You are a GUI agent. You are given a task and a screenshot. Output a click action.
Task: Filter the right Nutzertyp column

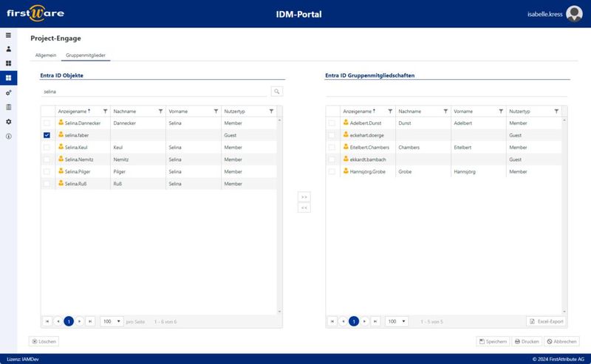tap(556, 111)
